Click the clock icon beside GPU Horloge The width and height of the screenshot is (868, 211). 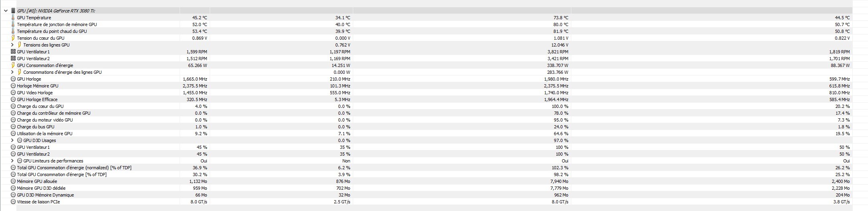click(13, 79)
